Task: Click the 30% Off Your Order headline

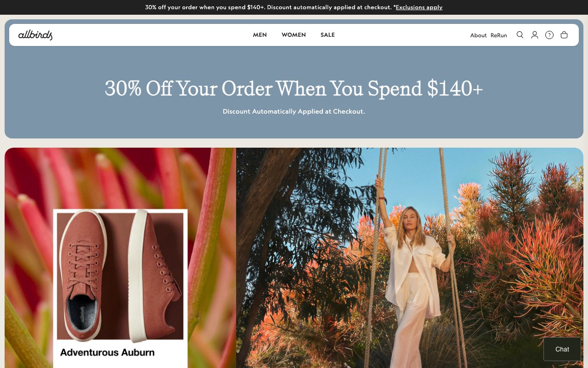Action: (x=294, y=88)
